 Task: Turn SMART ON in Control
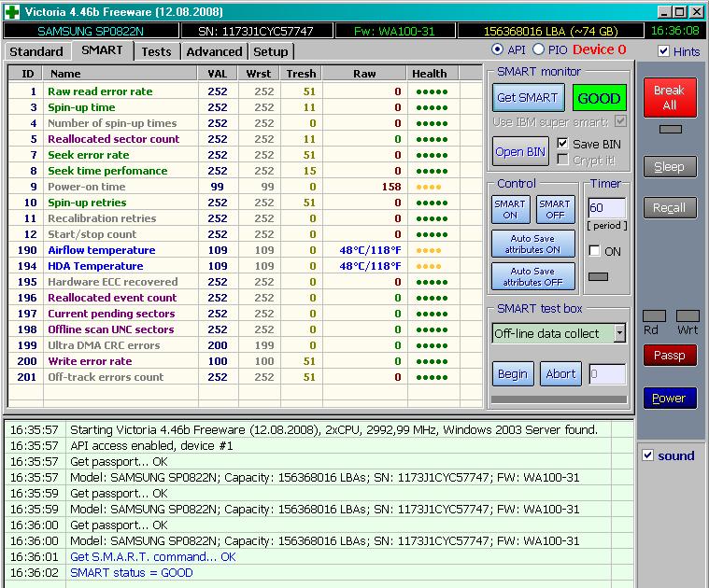click(x=510, y=210)
